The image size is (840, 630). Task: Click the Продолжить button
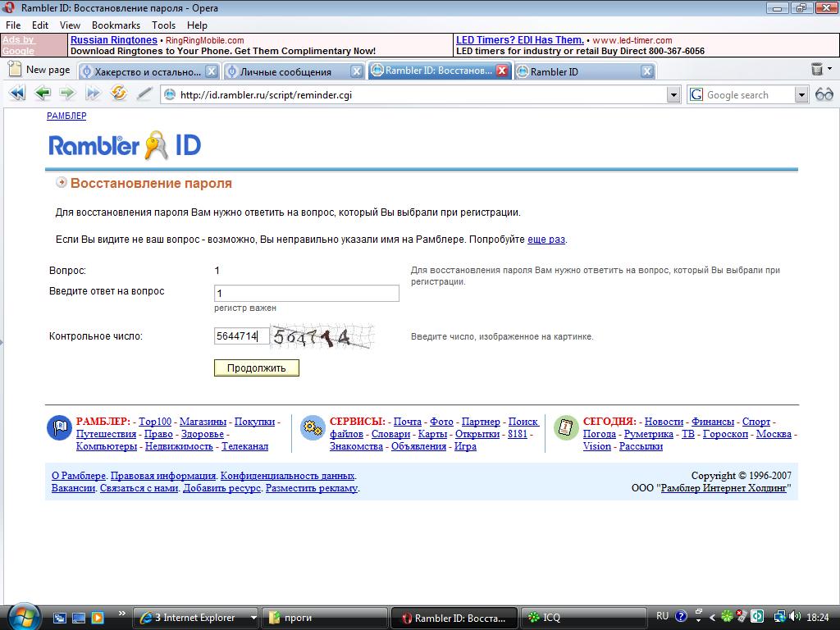[x=257, y=368]
